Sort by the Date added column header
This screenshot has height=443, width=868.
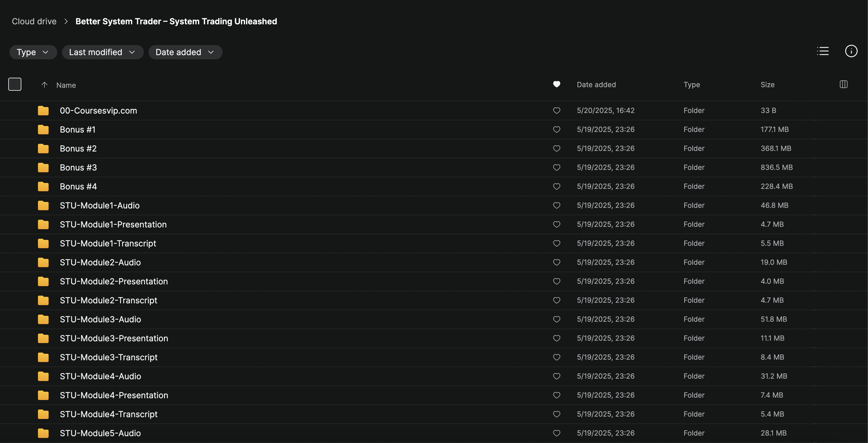(596, 85)
